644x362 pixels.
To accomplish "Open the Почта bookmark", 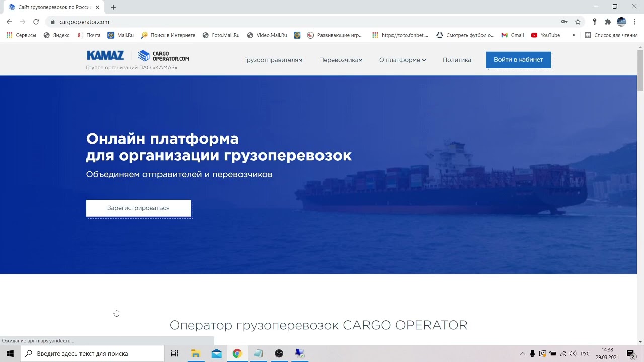I will pyautogui.click(x=89, y=35).
